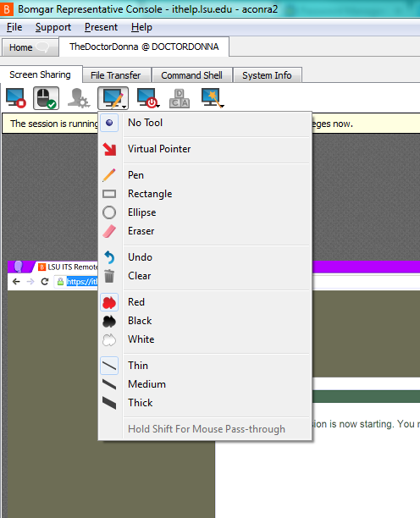The image size is (420, 518).
Task: Open the Present menu
Action: 101,27
